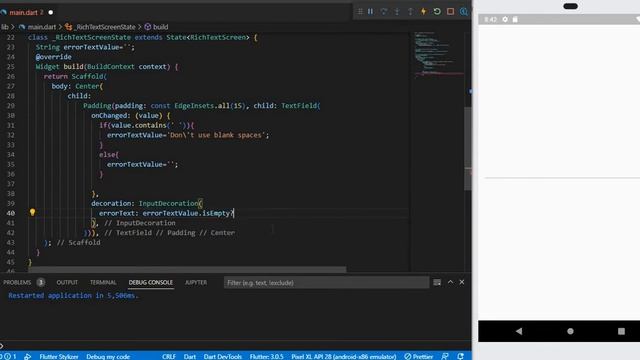The image size is (640, 360).
Task: Click the "@override" annotation on line 24
Action: (x=53, y=57)
